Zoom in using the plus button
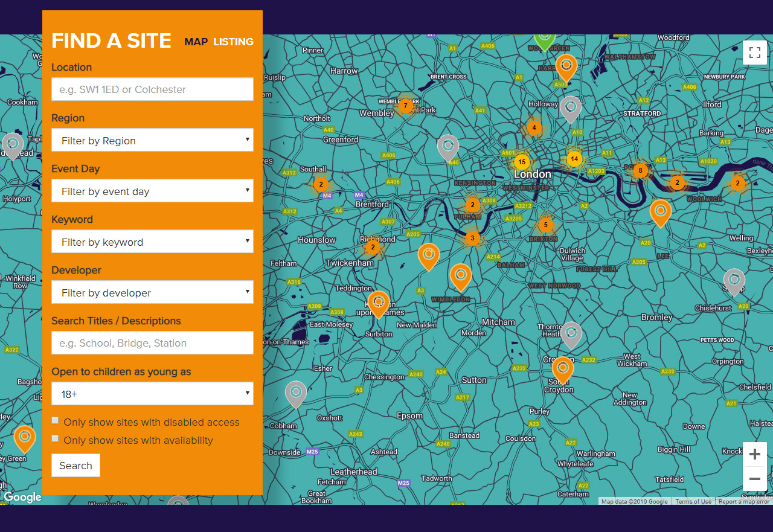 (x=754, y=454)
